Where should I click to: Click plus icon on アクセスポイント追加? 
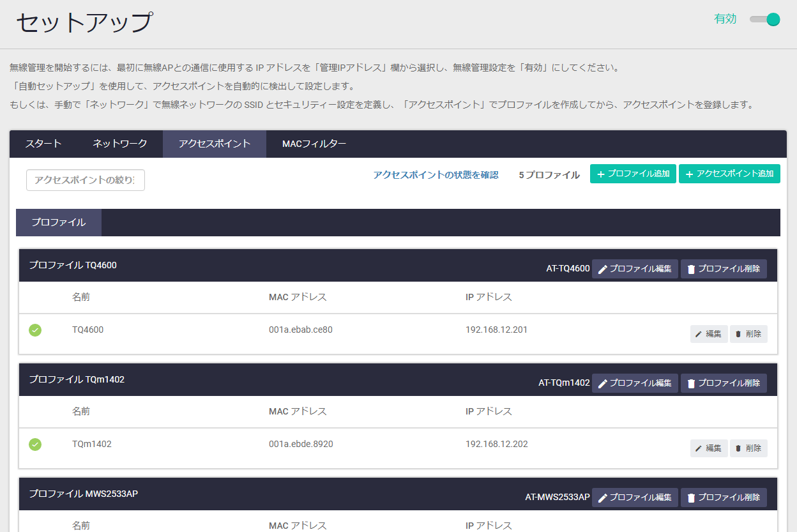pyautogui.click(x=689, y=174)
